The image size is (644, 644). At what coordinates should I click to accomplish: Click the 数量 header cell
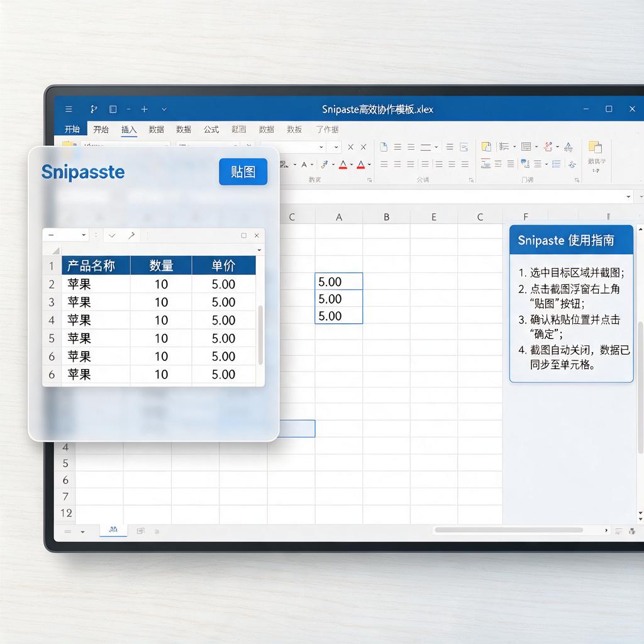(161, 265)
